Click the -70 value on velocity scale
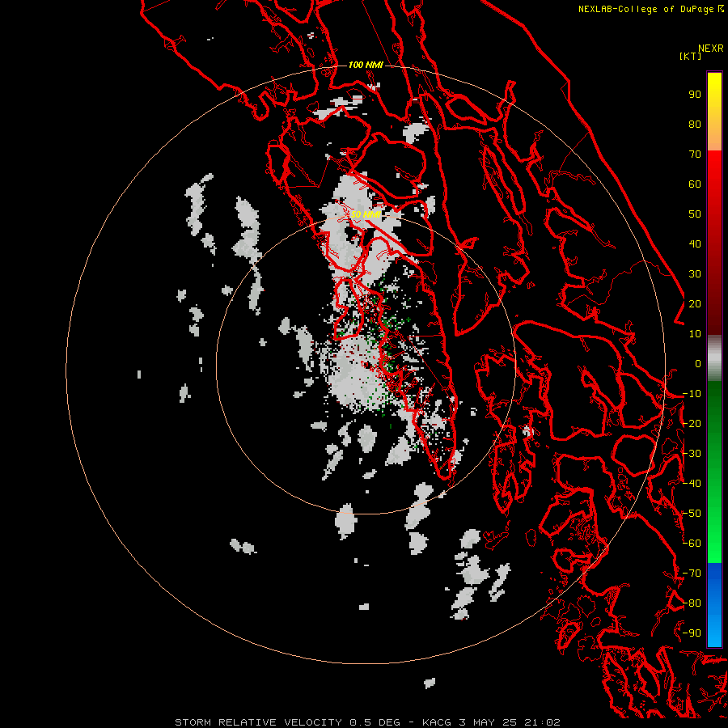 [692, 574]
